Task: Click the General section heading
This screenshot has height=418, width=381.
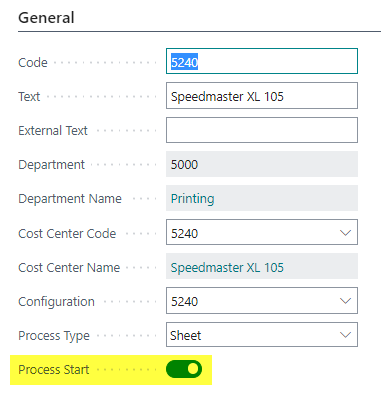Action: pos(46,18)
